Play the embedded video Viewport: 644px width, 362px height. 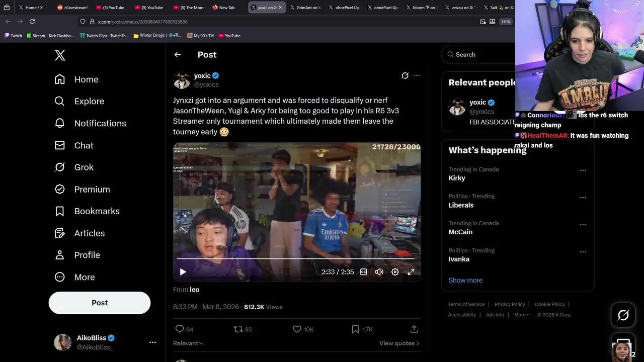[183, 272]
